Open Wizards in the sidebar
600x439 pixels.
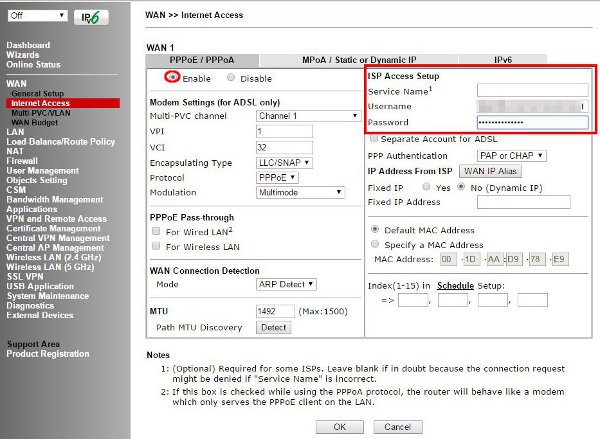point(23,55)
